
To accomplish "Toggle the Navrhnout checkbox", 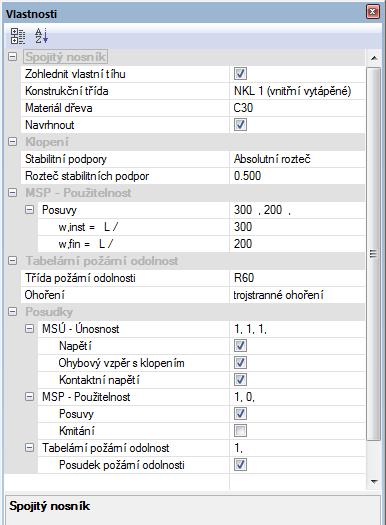I will pyautogui.click(x=240, y=125).
